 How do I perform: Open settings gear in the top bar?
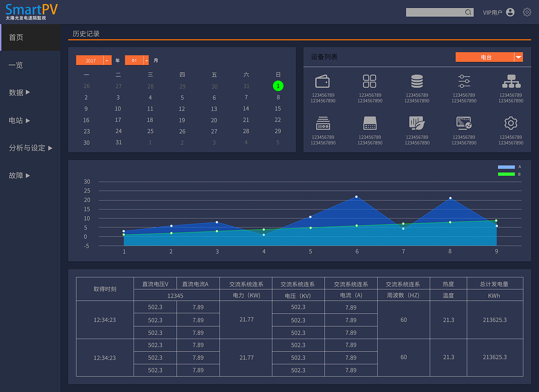[527, 12]
